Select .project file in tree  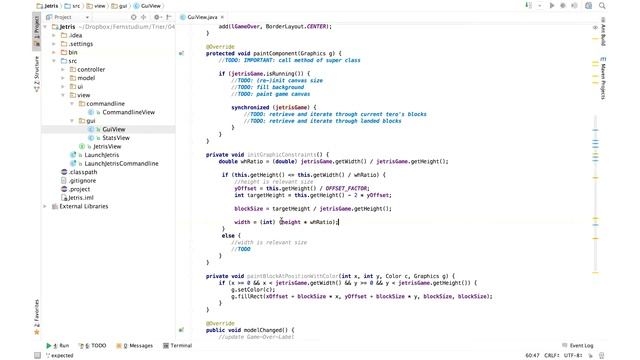coord(76,189)
